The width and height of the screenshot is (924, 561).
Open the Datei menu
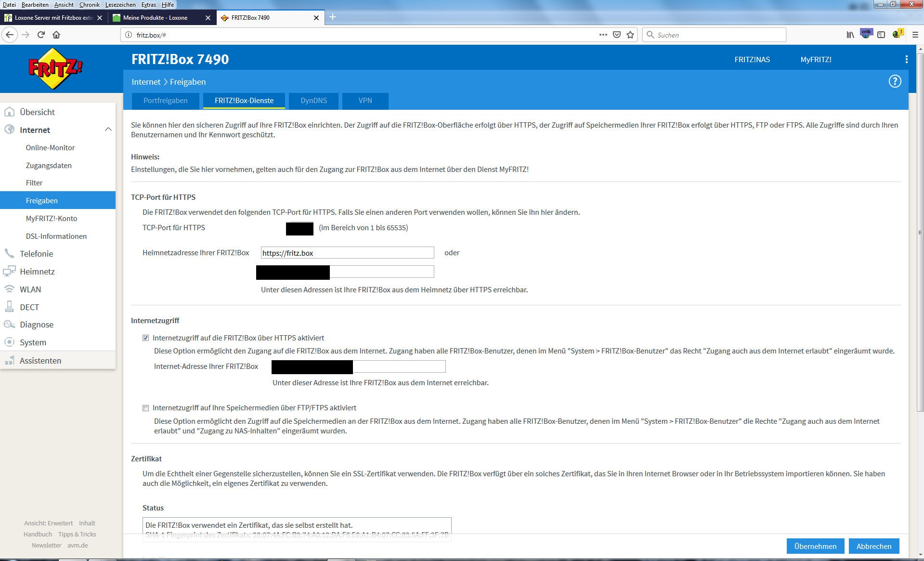point(9,4)
